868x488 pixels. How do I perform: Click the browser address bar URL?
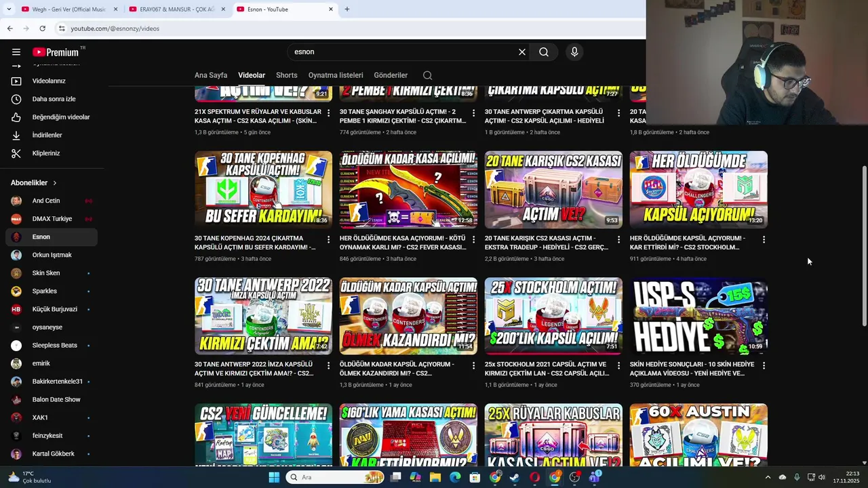pyautogui.click(x=115, y=28)
